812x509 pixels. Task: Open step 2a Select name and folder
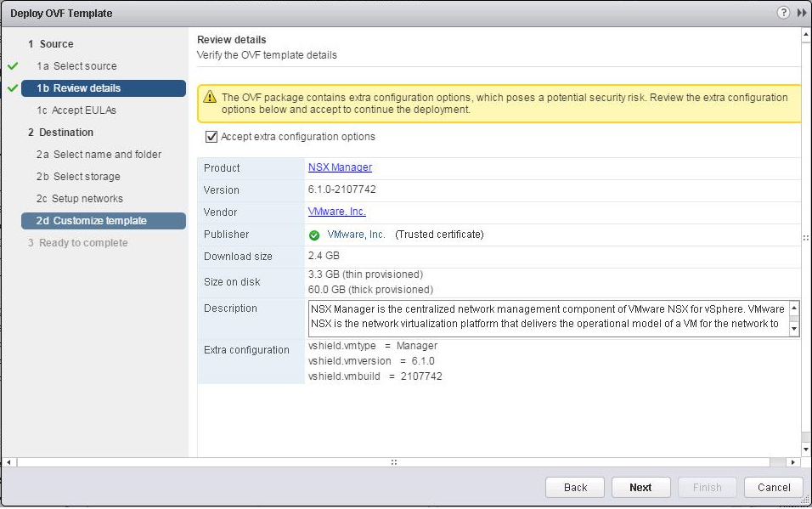tap(99, 155)
